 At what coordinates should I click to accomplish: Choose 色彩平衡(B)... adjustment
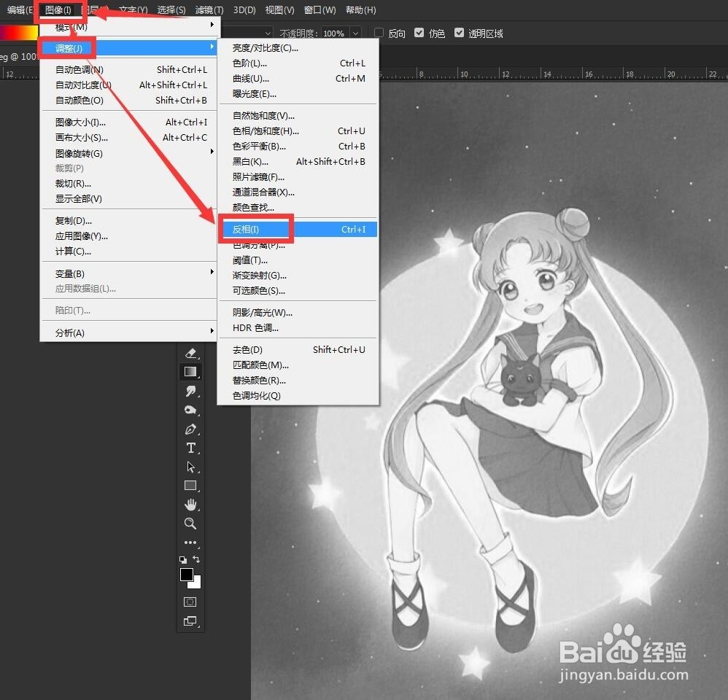298,147
